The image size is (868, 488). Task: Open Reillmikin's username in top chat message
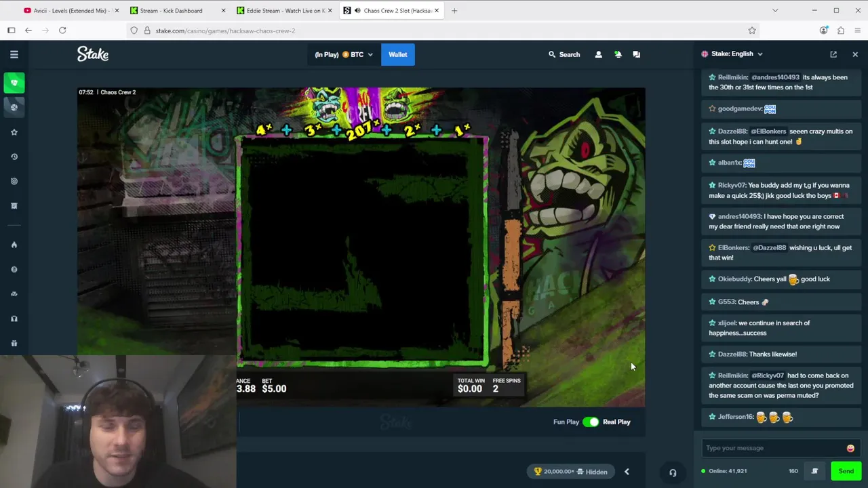pos(733,77)
